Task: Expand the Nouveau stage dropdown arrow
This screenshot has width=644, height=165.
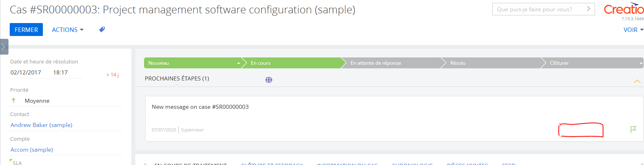Action: point(239,63)
